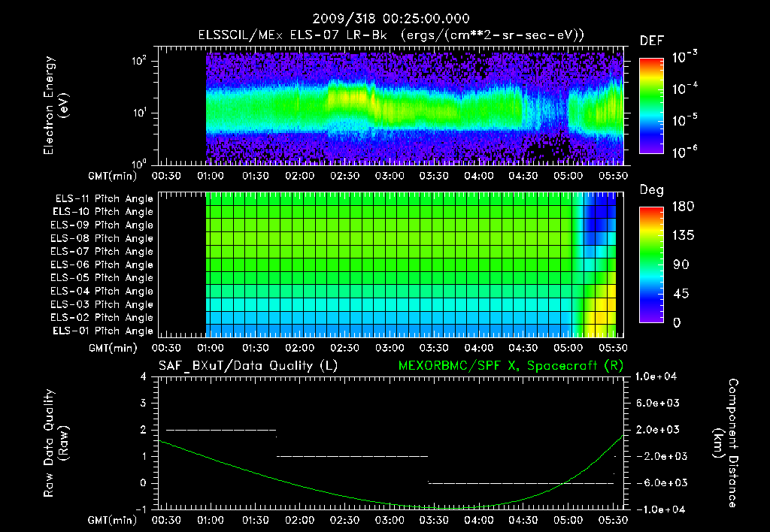This screenshot has width=770, height=532.
Task: Click the timestamp title 2009/318 00:25:00.000
Action: click(391, 19)
